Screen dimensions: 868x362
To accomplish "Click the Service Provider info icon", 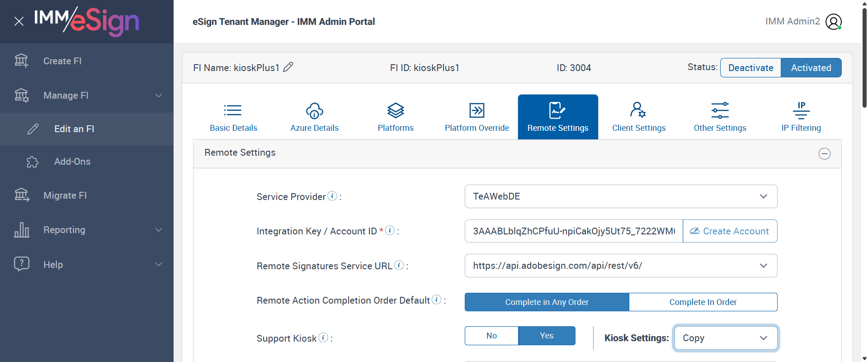I will click(x=332, y=196).
